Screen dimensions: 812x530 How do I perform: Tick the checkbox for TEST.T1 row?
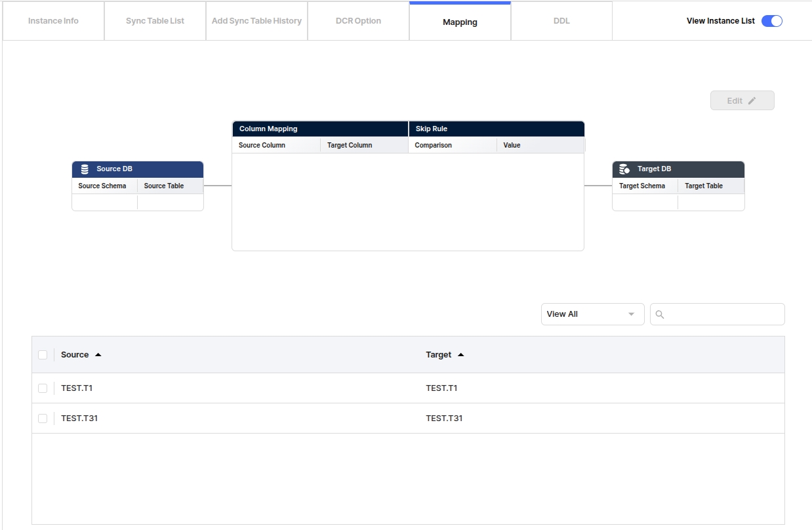point(43,388)
